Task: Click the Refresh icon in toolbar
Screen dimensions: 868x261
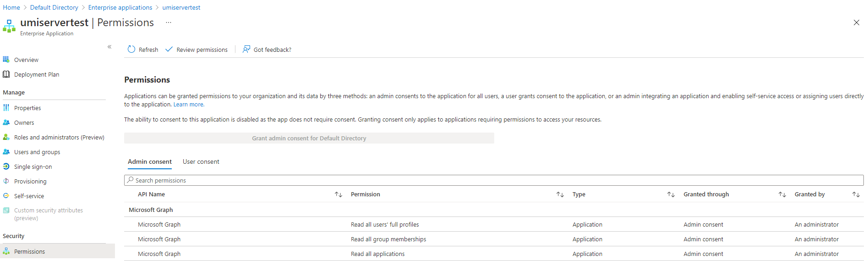Action: pyautogui.click(x=131, y=50)
